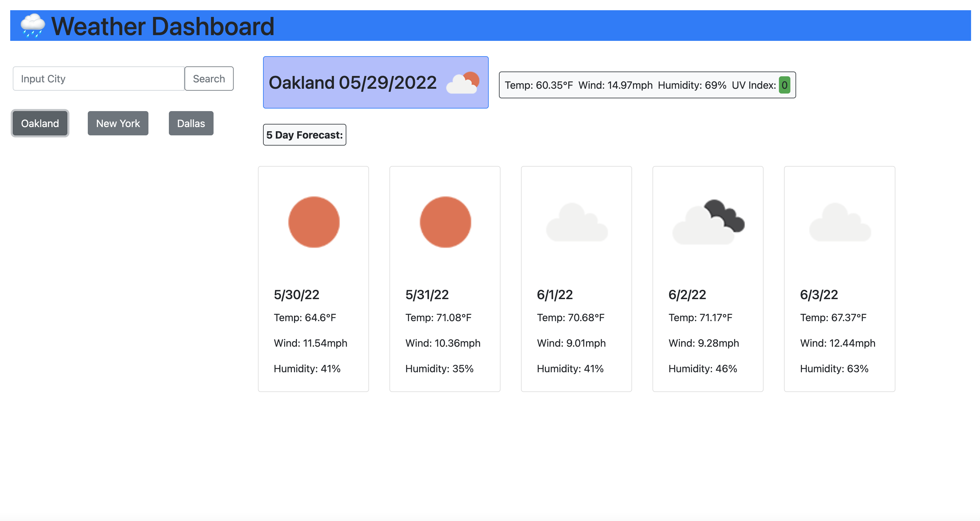Click the 5 Day Forecast label
Screen dimensions: 980x521
(x=304, y=134)
